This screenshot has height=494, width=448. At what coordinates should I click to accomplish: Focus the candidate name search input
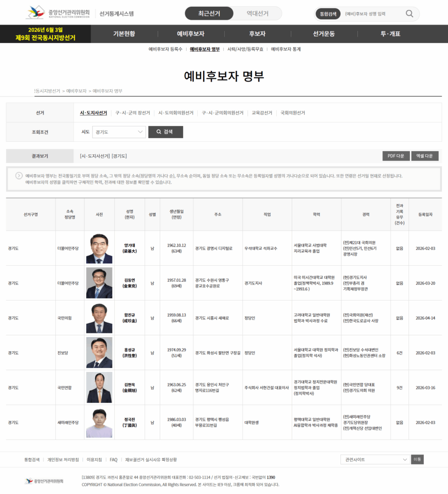[371, 14]
